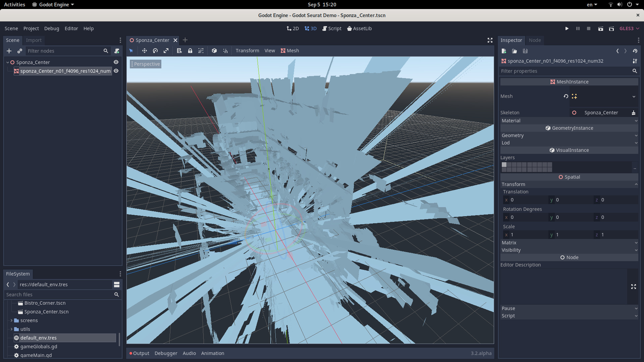Pause the running scene
Image resolution: width=644 pixels, height=362 pixels.
click(x=578, y=28)
